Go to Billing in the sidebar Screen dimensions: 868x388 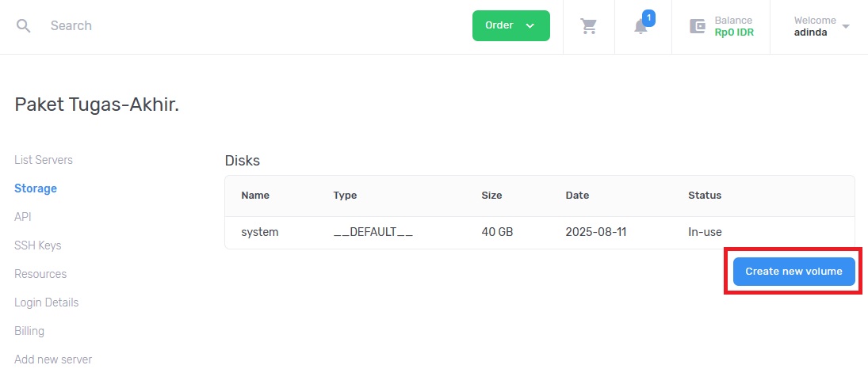coord(29,331)
